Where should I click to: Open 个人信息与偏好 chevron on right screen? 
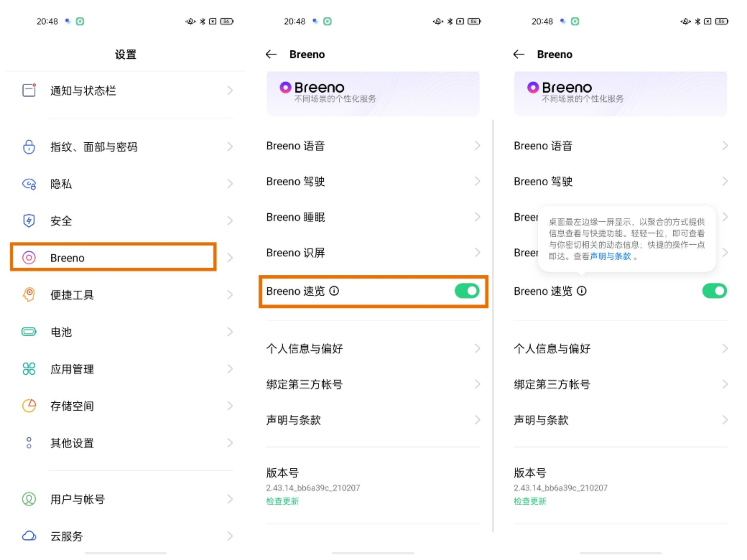tap(725, 348)
